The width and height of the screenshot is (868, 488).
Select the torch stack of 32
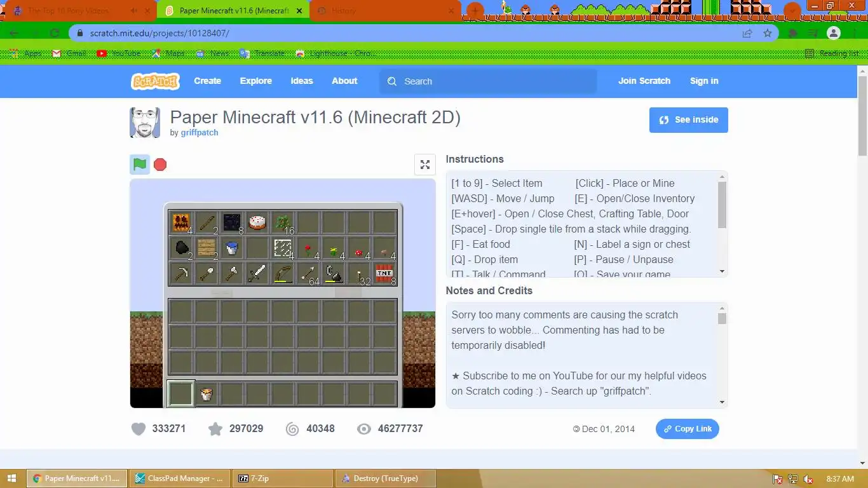359,274
